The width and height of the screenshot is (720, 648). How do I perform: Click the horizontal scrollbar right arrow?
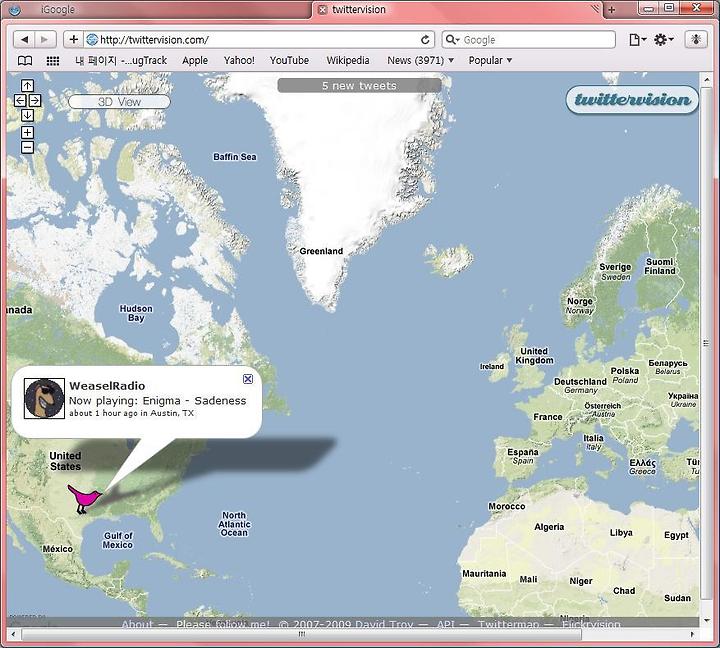(x=692, y=634)
